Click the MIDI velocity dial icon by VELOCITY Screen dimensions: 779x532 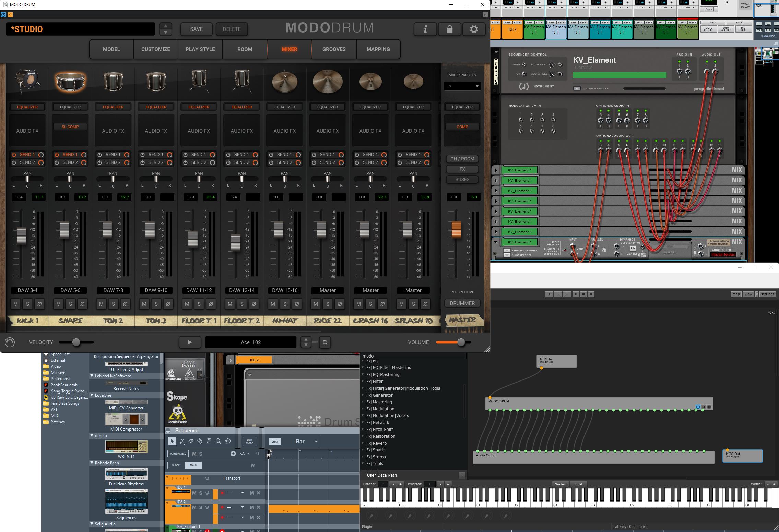(10, 342)
